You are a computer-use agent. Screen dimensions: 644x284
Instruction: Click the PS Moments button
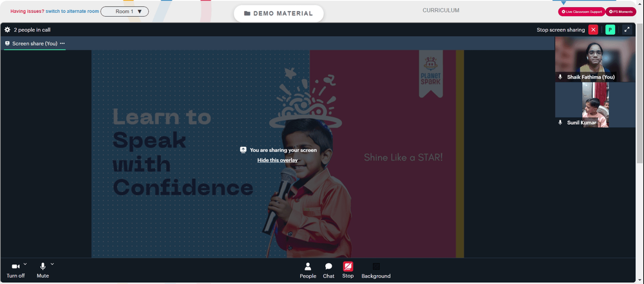(x=621, y=12)
